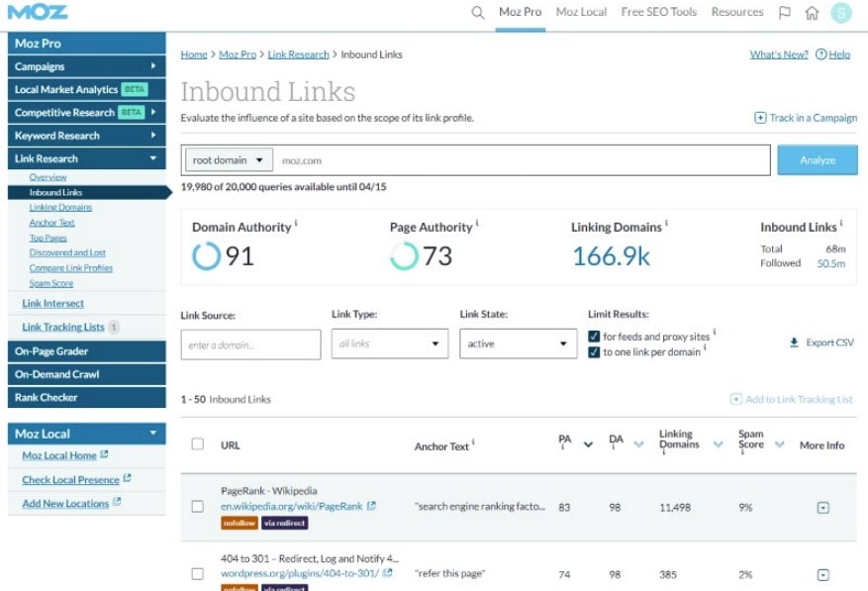Click the Help question mark icon

(820, 54)
